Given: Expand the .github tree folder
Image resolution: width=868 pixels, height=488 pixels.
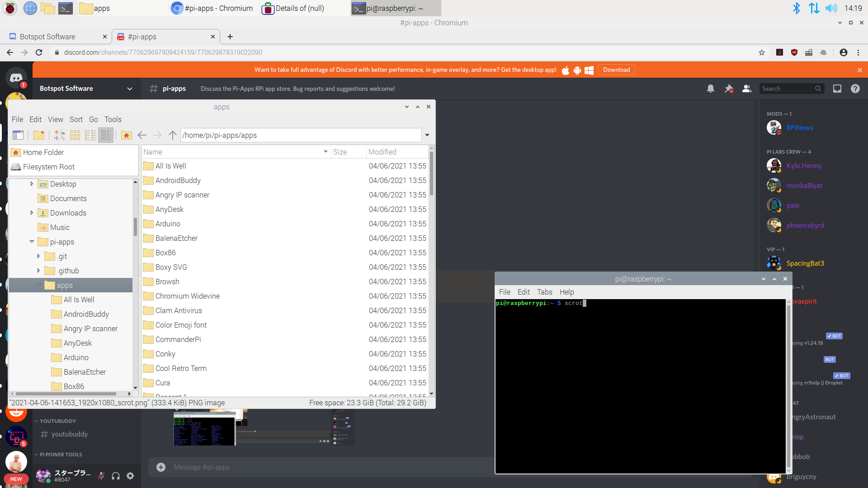Looking at the screenshot, I should 38,271.
